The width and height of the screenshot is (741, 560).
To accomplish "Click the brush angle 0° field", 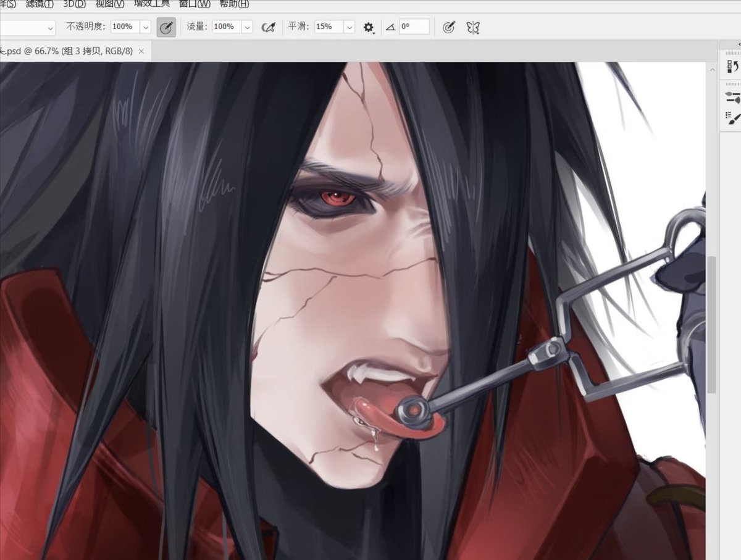I will click(x=414, y=27).
